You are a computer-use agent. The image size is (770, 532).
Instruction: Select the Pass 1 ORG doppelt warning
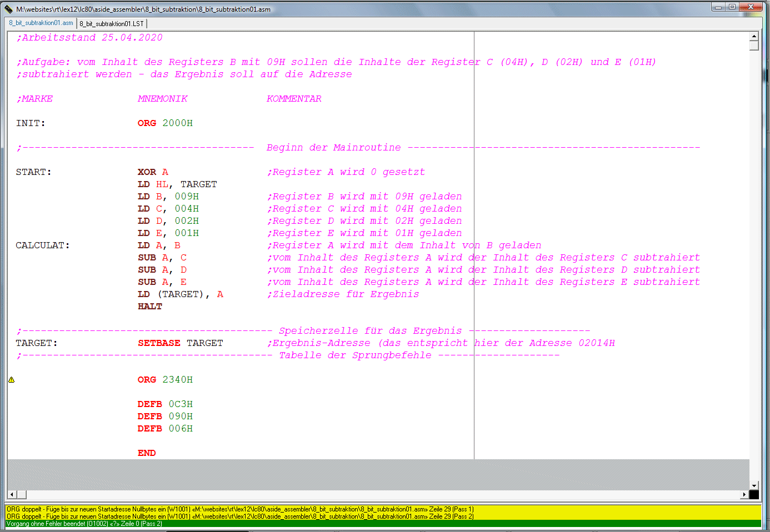240,509
